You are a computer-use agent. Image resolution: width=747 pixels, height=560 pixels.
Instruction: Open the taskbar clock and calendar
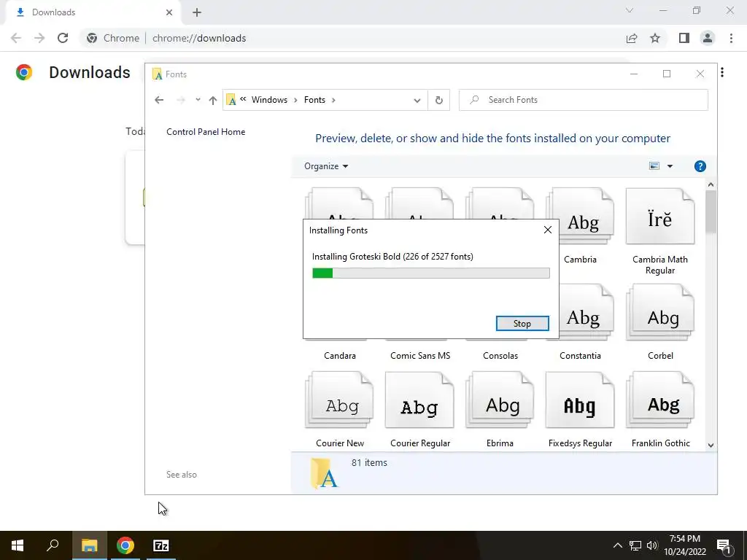pos(684,545)
